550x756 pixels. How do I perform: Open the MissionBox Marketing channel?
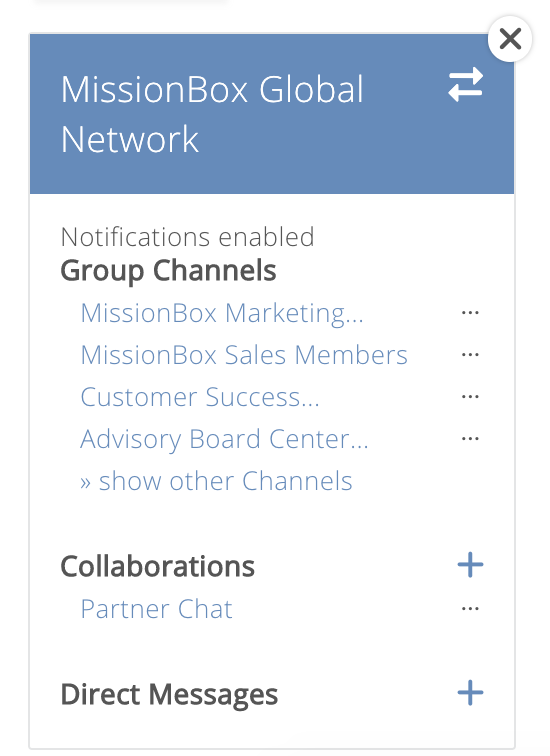[x=222, y=314]
